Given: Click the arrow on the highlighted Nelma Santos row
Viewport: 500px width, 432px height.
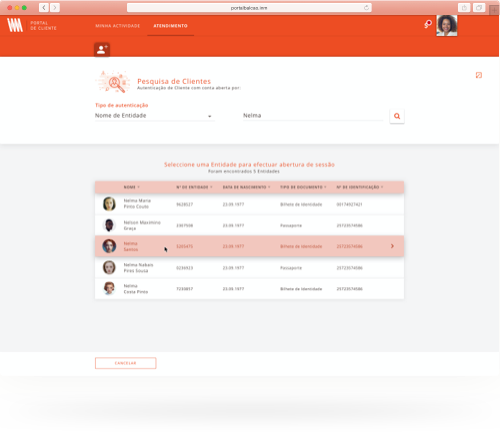Looking at the screenshot, I should [392, 246].
